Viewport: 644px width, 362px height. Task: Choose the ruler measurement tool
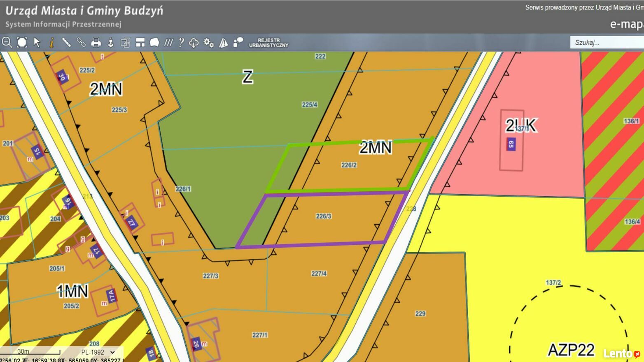click(x=66, y=42)
